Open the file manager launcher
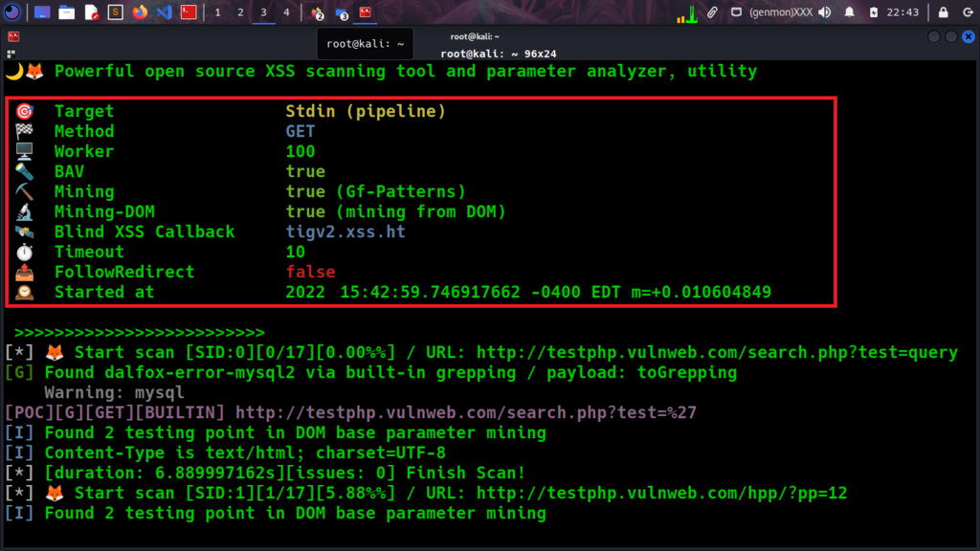This screenshot has width=980, height=551. (66, 12)
